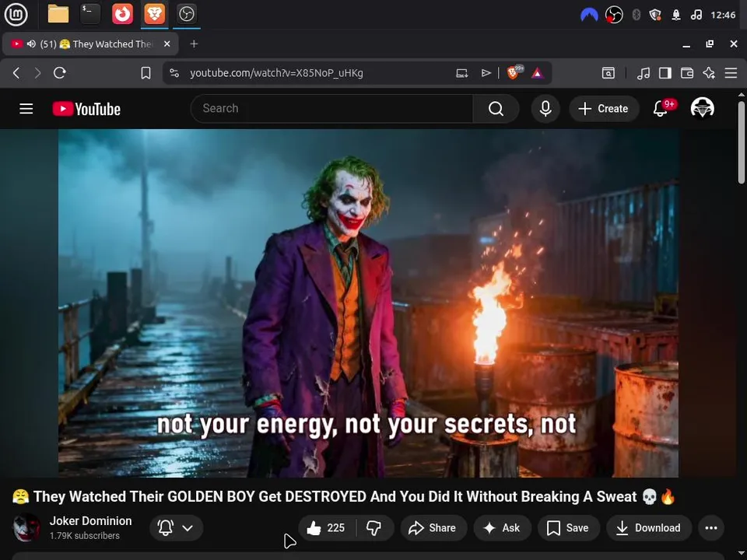This screenshot has height=560, width=747.
Task: Open the tab search button
Action: (608, 73)
